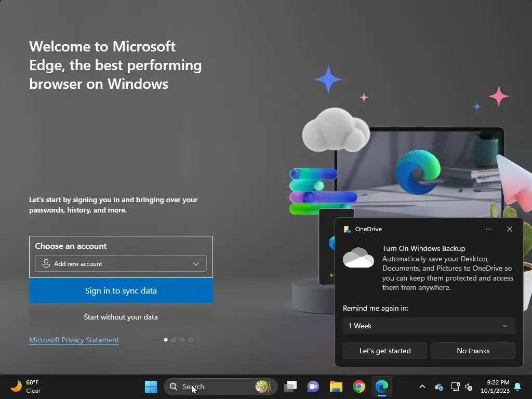Screen dimensions: 532x399
Task: Click the Turn On Windows Backup title
Action: (x=423, y=248)
